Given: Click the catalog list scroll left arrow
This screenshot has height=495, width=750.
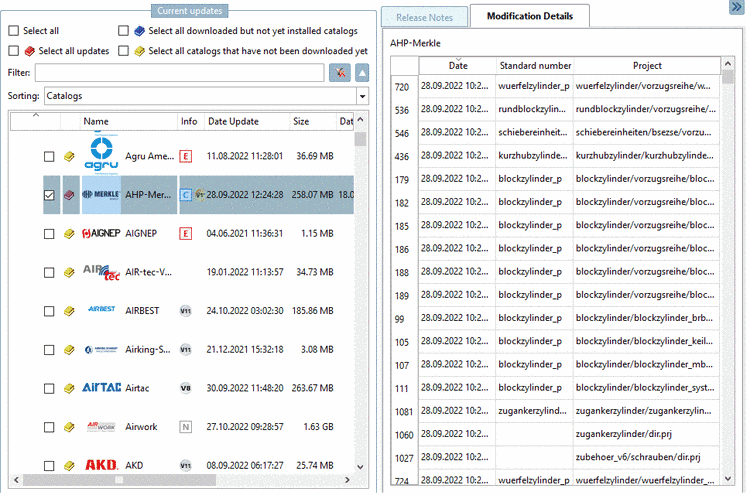Looking at the screenshot, I should [x=17, y=480].
